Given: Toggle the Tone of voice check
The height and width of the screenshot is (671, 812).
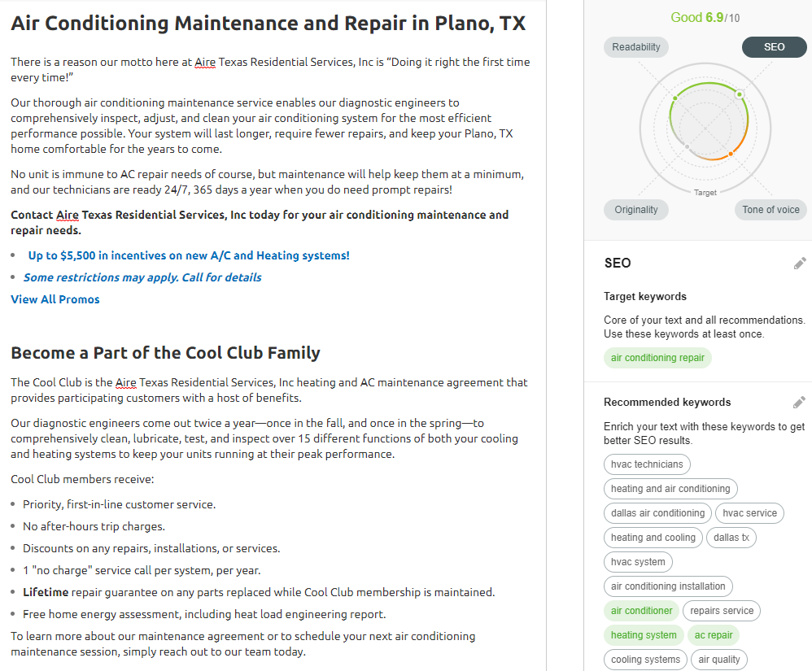Looking at the screenshot, I should 770,210.
